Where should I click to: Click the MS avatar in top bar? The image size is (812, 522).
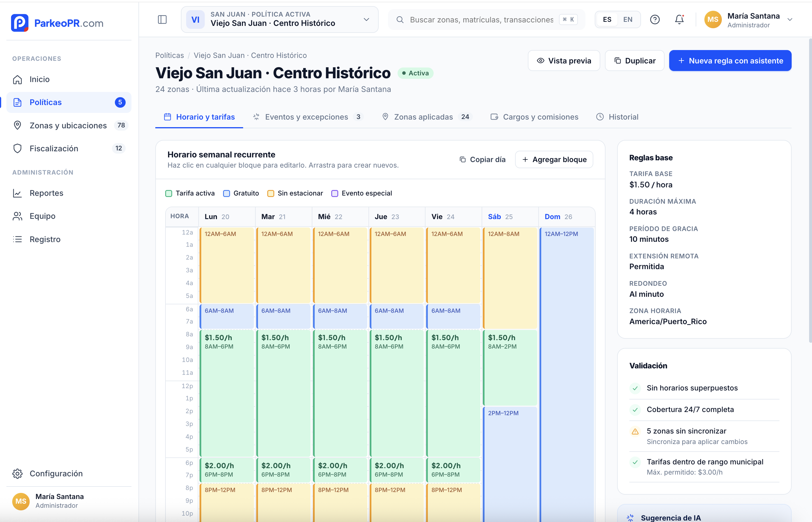coord(713,20)
